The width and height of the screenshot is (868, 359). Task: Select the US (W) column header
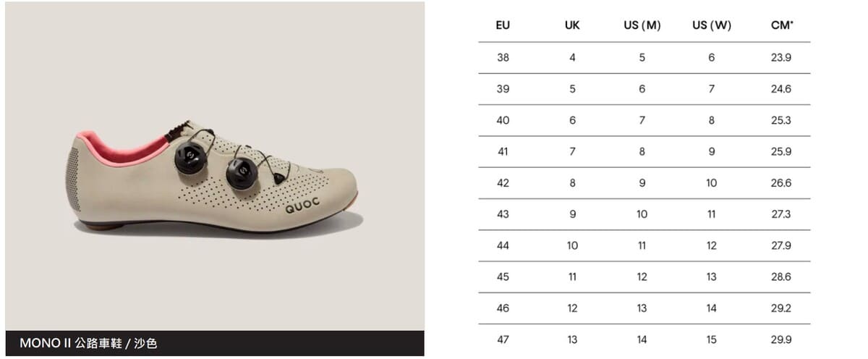[711, 25]
